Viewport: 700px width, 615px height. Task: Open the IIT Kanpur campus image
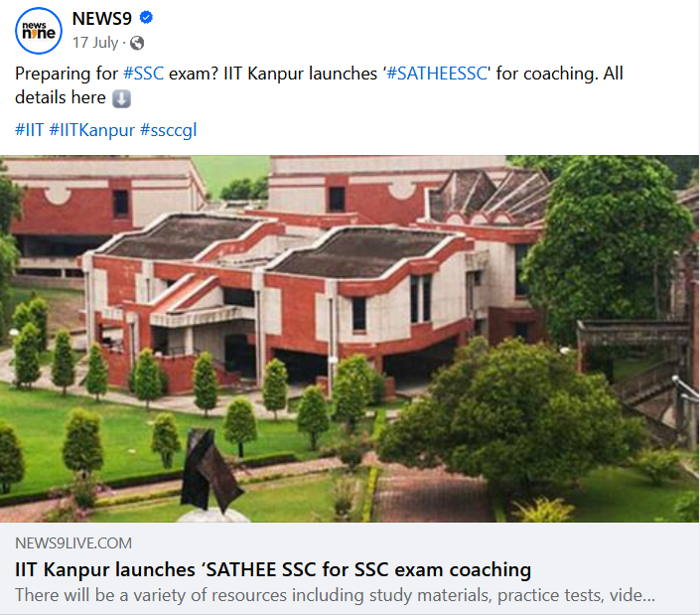coord(350,339)
